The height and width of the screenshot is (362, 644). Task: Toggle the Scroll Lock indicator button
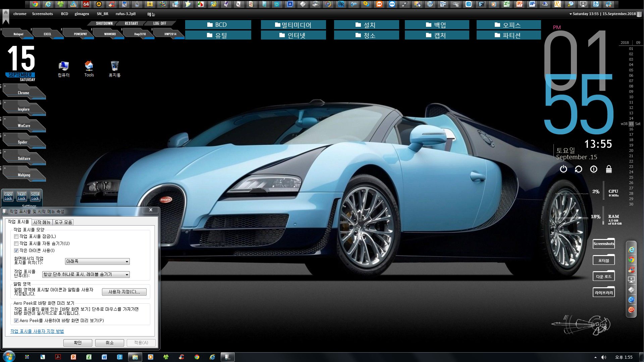[x=35, y=196]
